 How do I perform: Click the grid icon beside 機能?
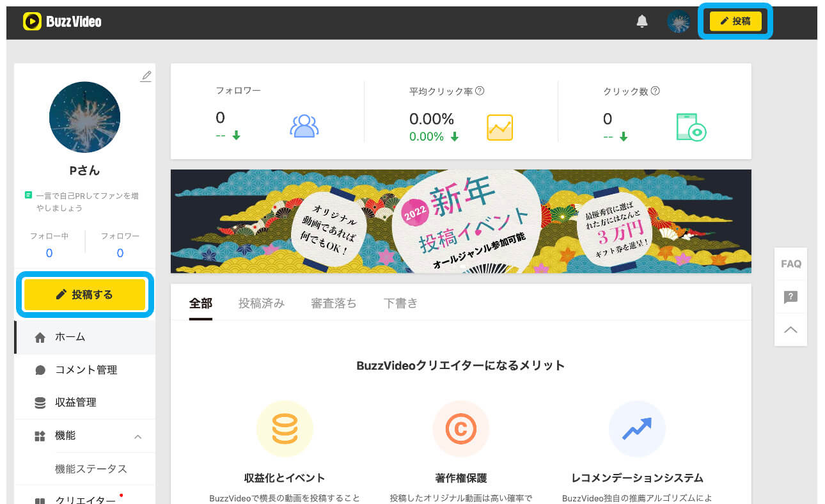[40, 436]
